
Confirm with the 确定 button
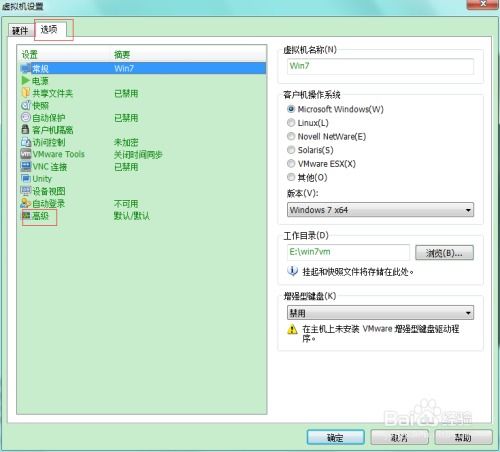pos(335,437)
